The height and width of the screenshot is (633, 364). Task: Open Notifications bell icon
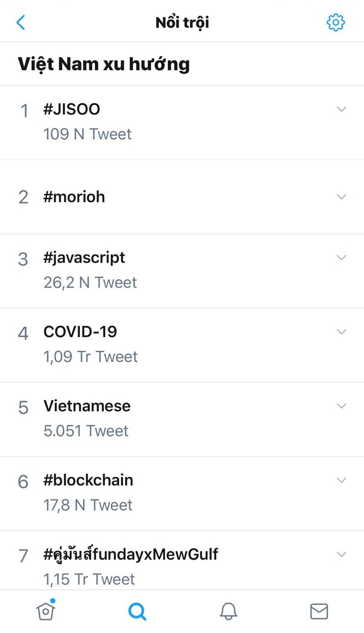228,611
